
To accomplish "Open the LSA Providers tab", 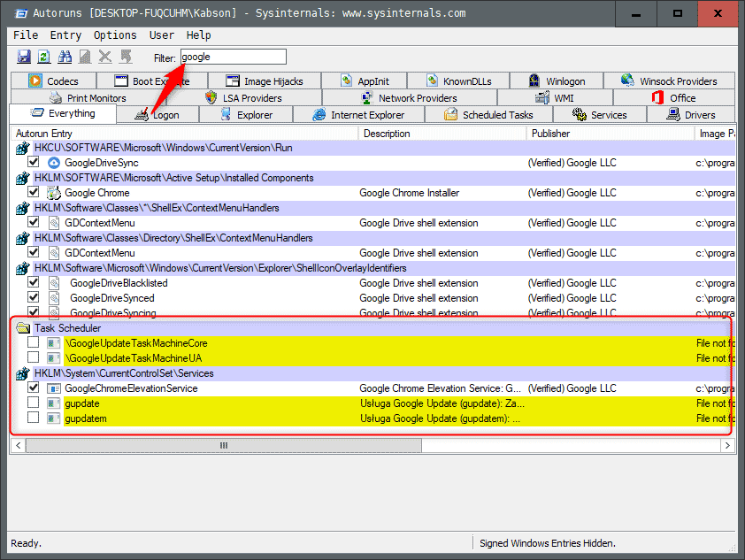I will pyautogui.click(x=244, y=98).
